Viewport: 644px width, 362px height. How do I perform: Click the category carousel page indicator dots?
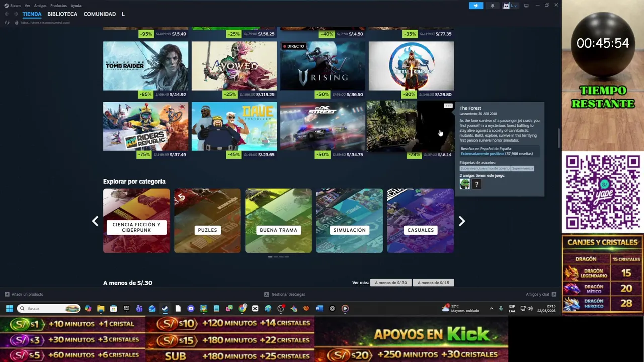coord(278,257)
